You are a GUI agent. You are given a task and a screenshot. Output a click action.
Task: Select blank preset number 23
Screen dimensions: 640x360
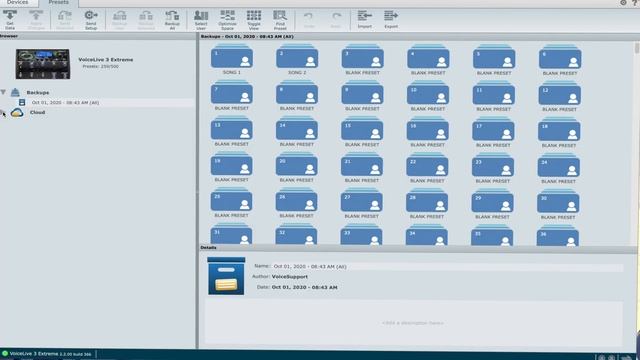(493, 167)
